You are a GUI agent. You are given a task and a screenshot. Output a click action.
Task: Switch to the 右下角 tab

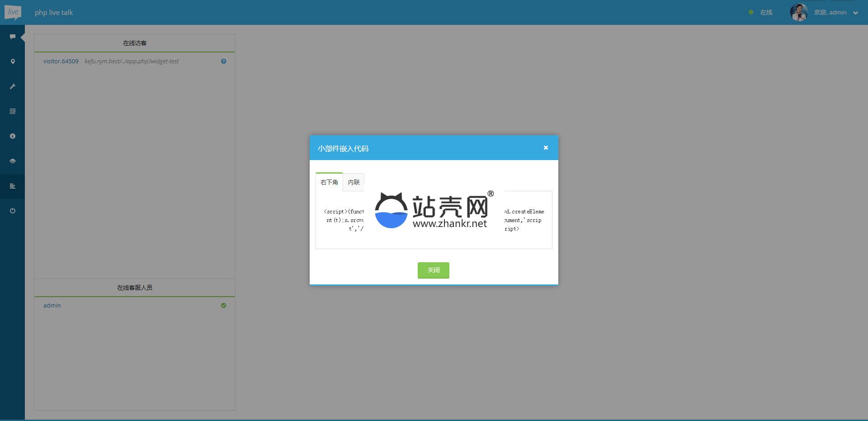point(329,182)
